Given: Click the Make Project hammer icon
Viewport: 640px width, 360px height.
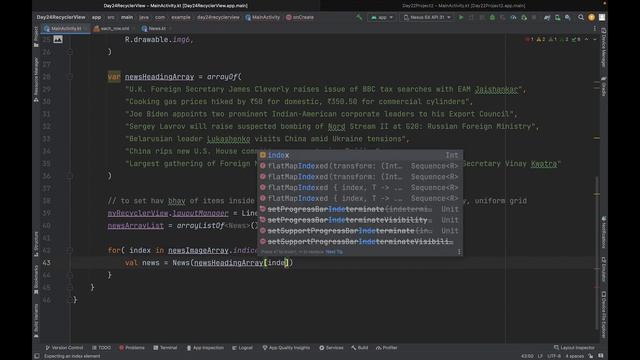Looking at the screenshot, I should point(359,18).
